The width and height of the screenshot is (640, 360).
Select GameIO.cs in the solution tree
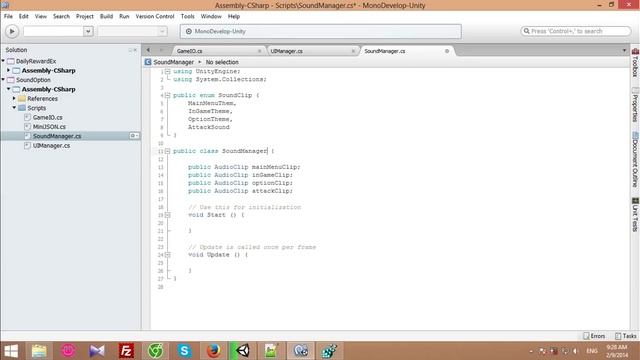click(47, 117)
